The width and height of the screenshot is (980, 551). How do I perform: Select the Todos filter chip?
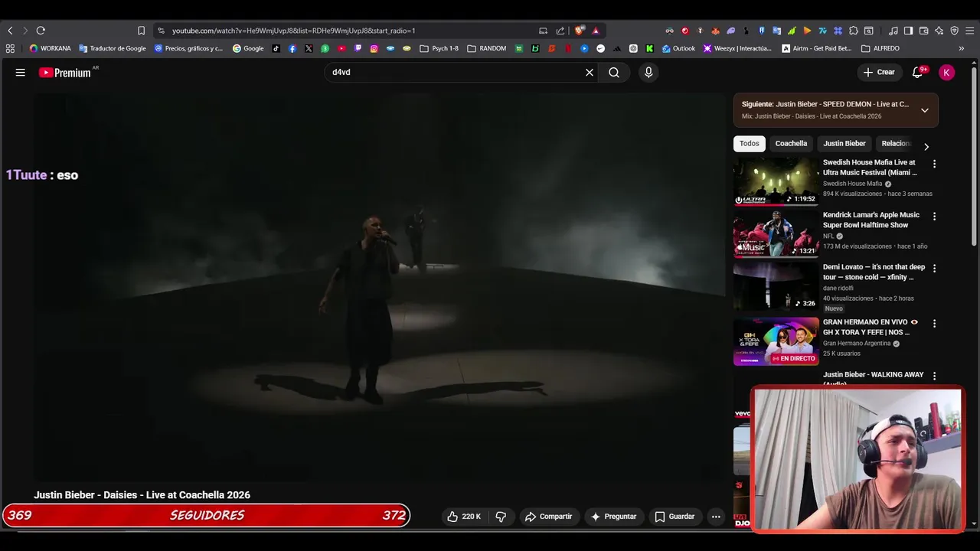pos(750,144)
